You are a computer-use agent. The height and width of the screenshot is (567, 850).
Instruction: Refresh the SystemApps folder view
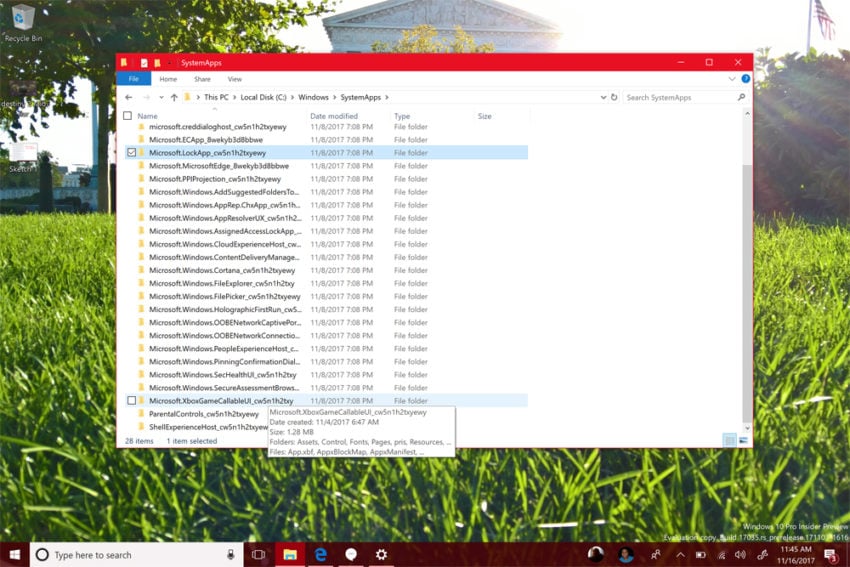coord(614,98)
